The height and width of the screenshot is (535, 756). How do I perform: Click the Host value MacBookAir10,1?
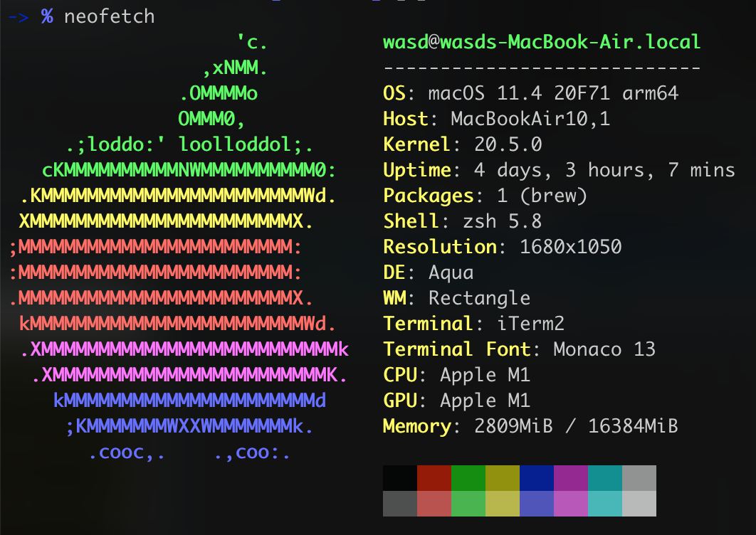[530, 119]
